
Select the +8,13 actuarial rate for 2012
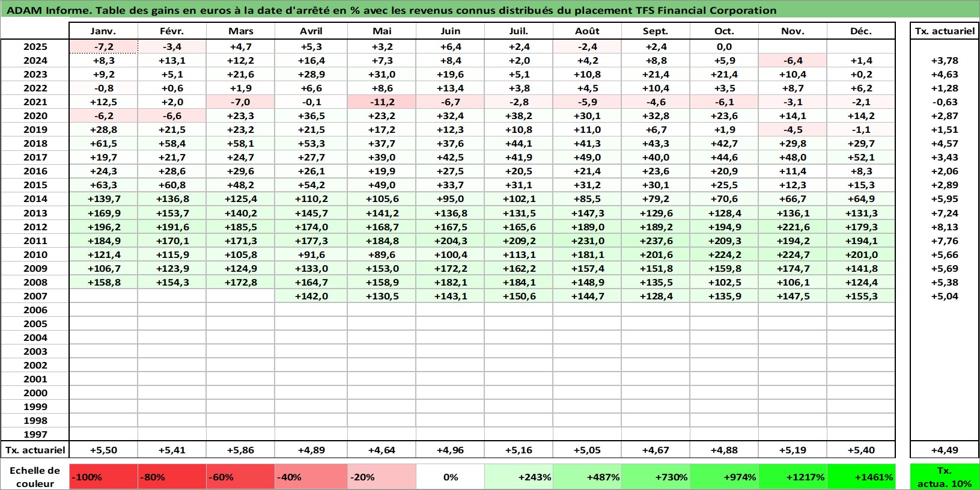[x=945, y=227]
